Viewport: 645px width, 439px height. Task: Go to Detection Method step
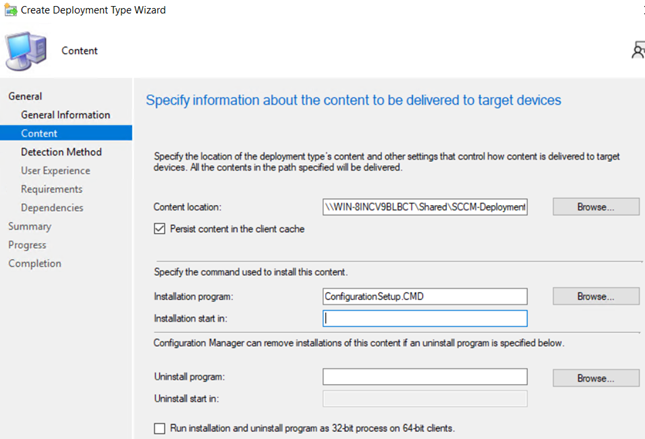pyautogui.click(x=61, y=152)
